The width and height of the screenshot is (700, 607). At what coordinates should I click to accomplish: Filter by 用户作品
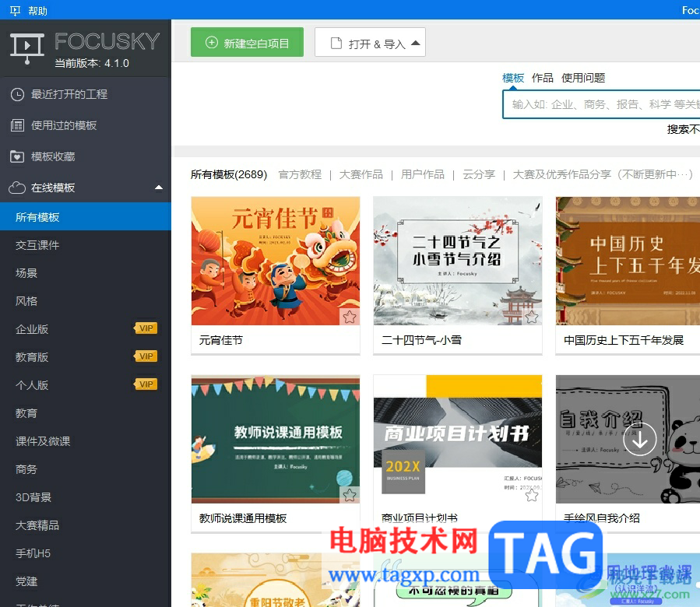tap(422, 174)
